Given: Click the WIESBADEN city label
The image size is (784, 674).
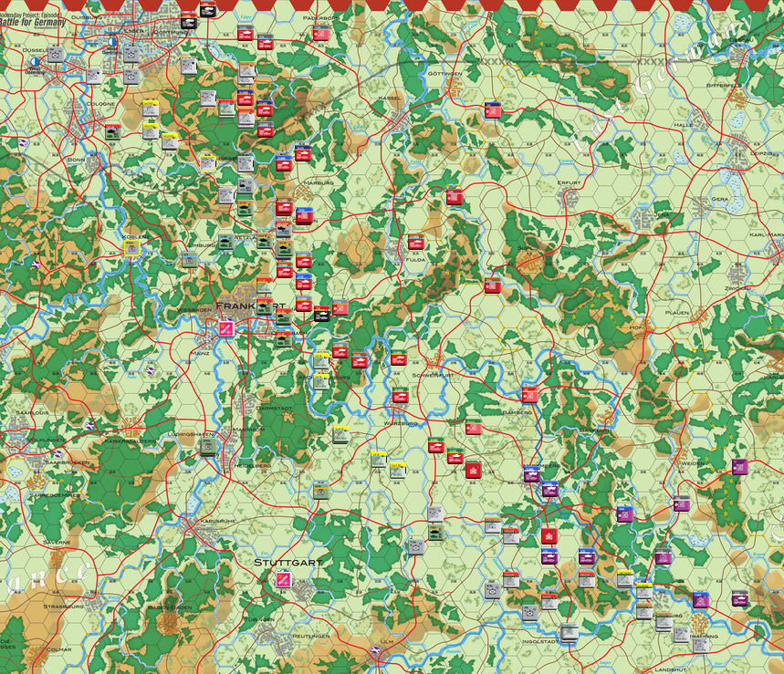Looking at the screenshot, I should click(194, 310).
